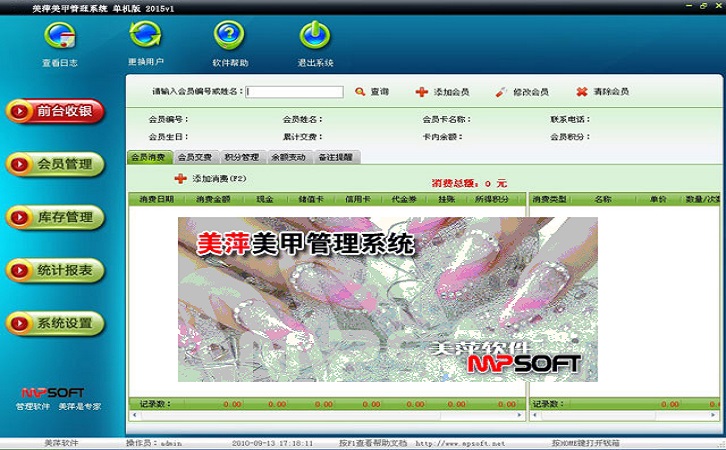Image resolution: width=726 pixels, height=450 pixels.
Task: Click the 单价 column header
Action: (658, 199)
